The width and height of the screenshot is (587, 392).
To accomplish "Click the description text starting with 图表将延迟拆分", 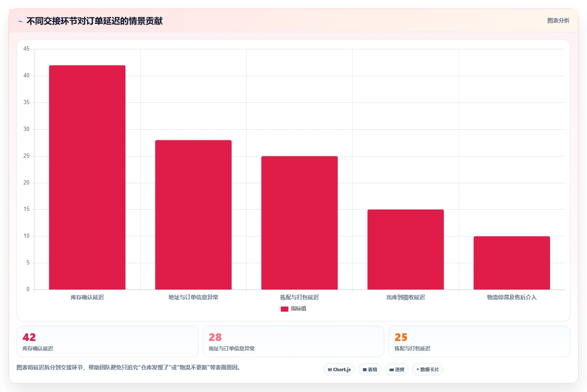I will (x=129, y=368).
